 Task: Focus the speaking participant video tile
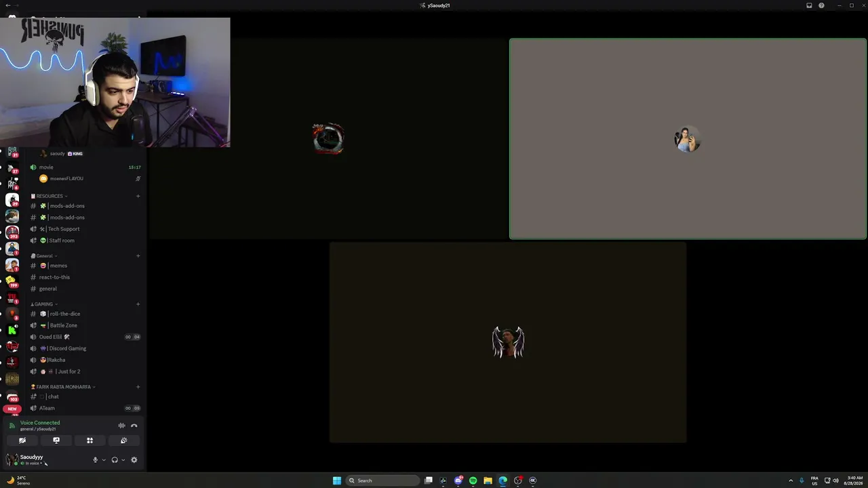coord(688,139)
